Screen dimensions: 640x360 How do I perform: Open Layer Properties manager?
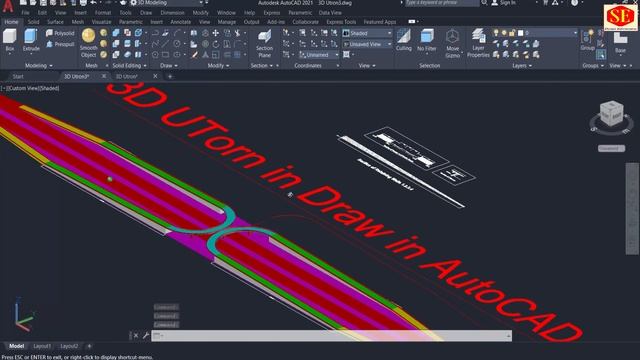478,43
